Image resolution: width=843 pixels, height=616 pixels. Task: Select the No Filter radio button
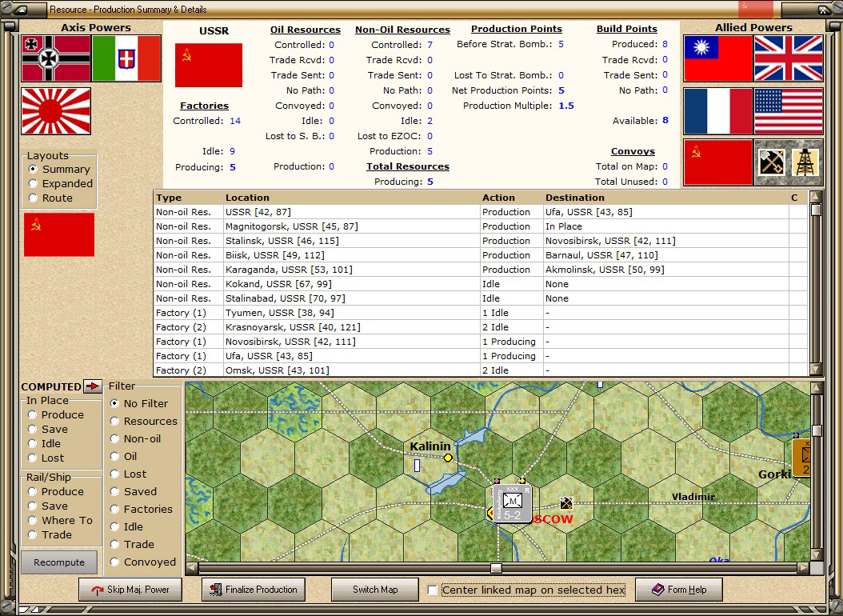pos(114,403)
